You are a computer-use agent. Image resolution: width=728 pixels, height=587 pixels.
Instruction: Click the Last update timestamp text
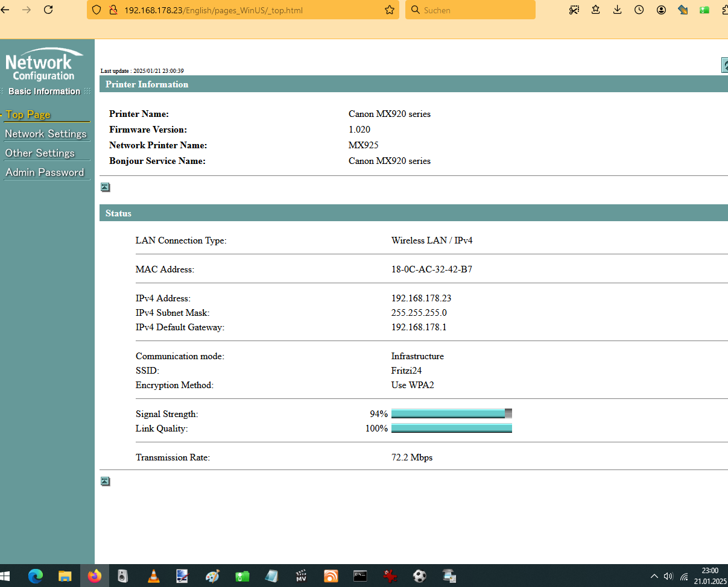click(x=142, y=71)
